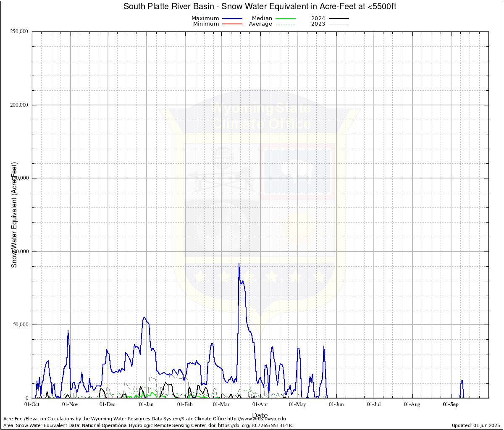504x430 pixels.
Task: Click the 01-Nov x-axis label
Action: coord(70,405)
